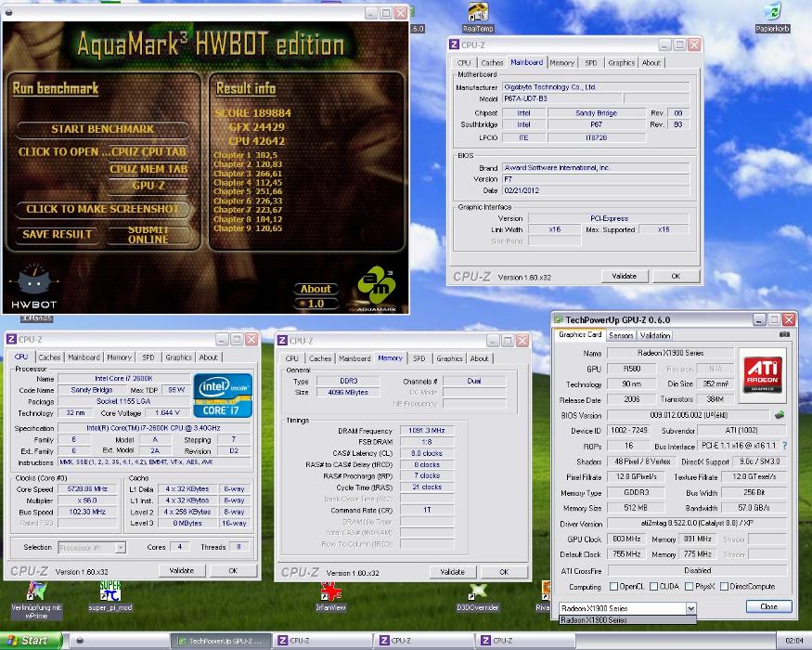Click the ATI Radeon logo in GPU-Z
This screenshot has width=812, height=650.
coord(762,376)
